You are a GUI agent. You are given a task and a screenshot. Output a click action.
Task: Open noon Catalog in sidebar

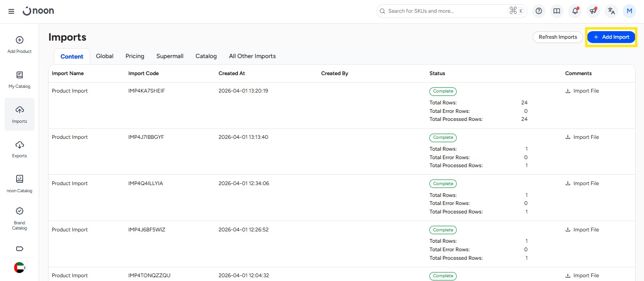[19, 183]
